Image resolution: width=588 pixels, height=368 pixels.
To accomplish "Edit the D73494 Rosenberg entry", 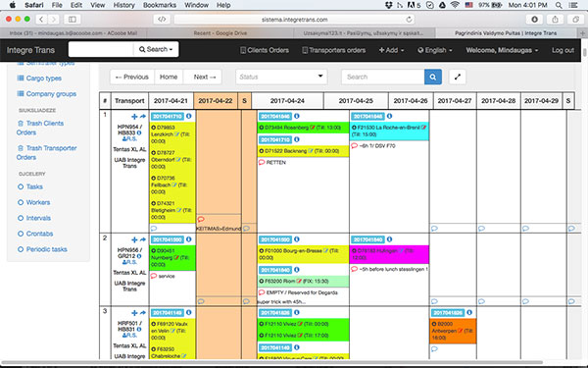I will point(312,128).
